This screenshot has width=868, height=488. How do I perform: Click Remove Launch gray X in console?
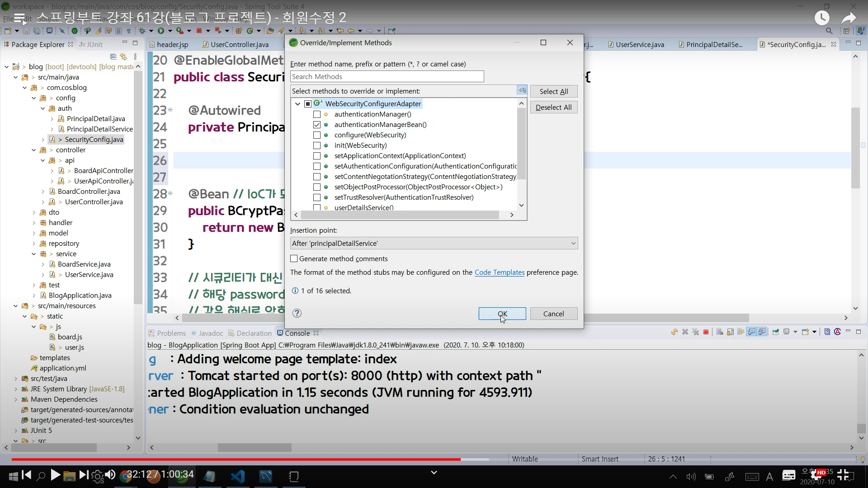point(685,332)
